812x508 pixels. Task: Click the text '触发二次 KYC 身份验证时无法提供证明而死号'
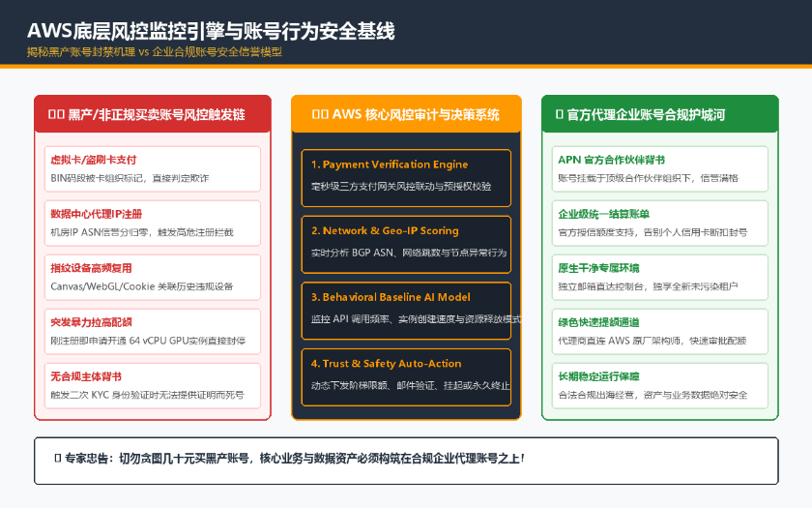(x=147, y=395)
